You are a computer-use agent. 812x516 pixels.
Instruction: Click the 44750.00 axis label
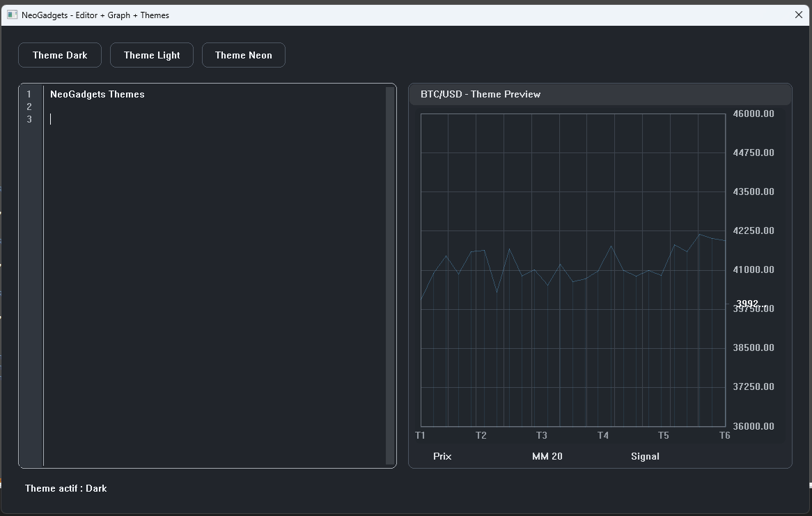point(754,153)
